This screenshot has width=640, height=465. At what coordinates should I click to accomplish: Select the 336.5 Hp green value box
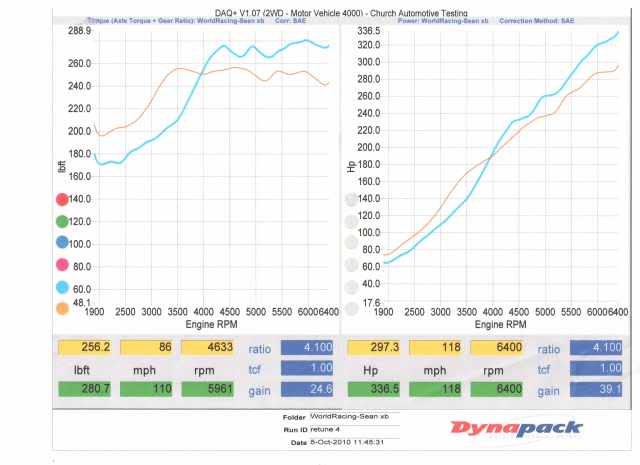click(373, 389)
